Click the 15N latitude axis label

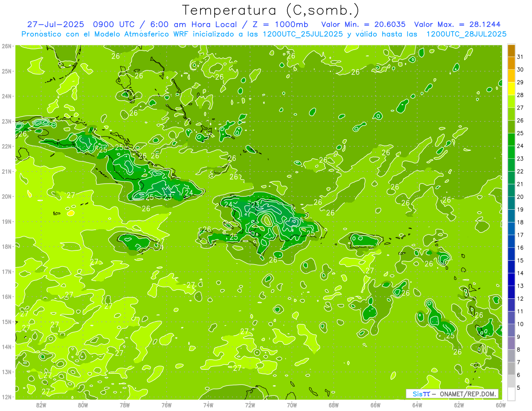pos(7,322)
